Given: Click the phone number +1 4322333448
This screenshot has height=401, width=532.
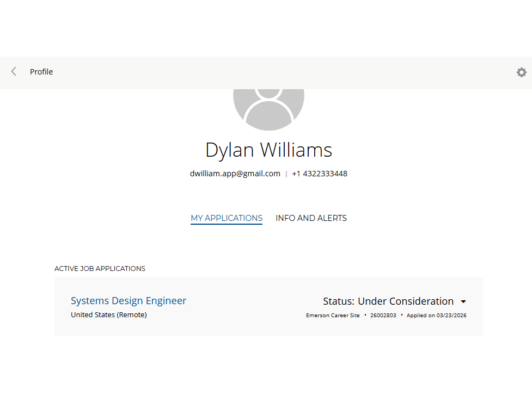Looking at the screenshot, I should 320,174.
